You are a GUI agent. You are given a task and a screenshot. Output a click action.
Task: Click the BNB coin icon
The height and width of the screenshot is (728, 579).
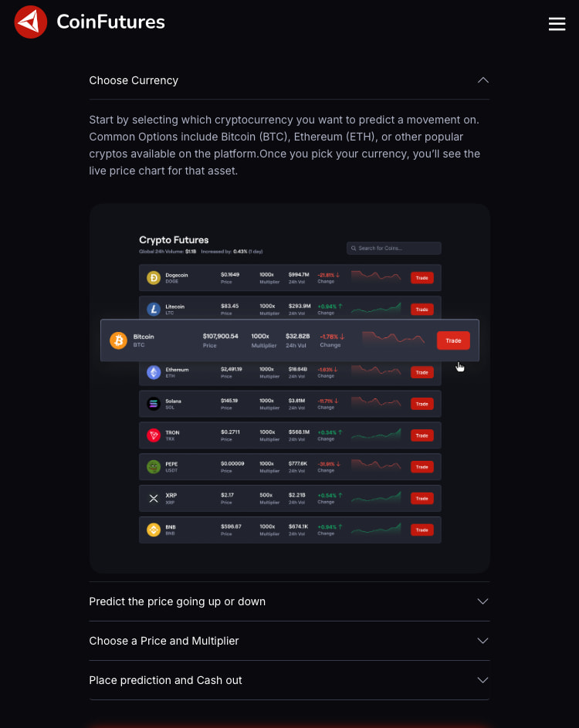click(x=152, y=530)
